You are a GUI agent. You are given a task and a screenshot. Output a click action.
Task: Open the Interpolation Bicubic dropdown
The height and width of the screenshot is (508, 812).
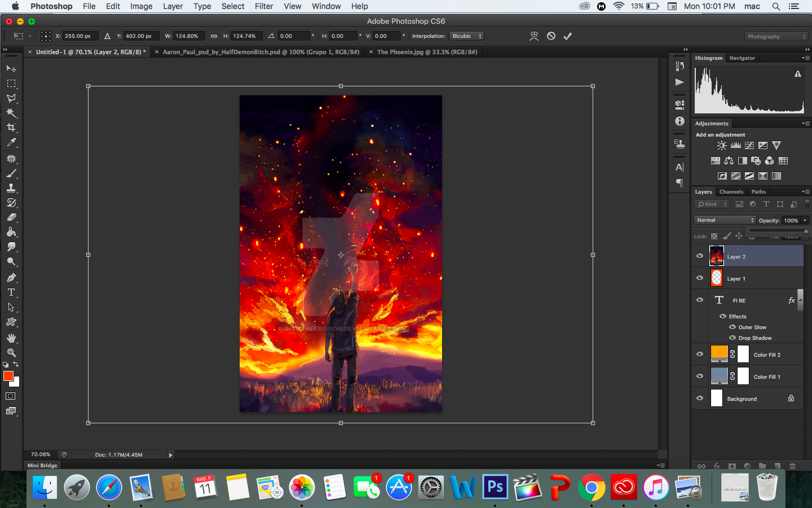click(x=467, y=36)
